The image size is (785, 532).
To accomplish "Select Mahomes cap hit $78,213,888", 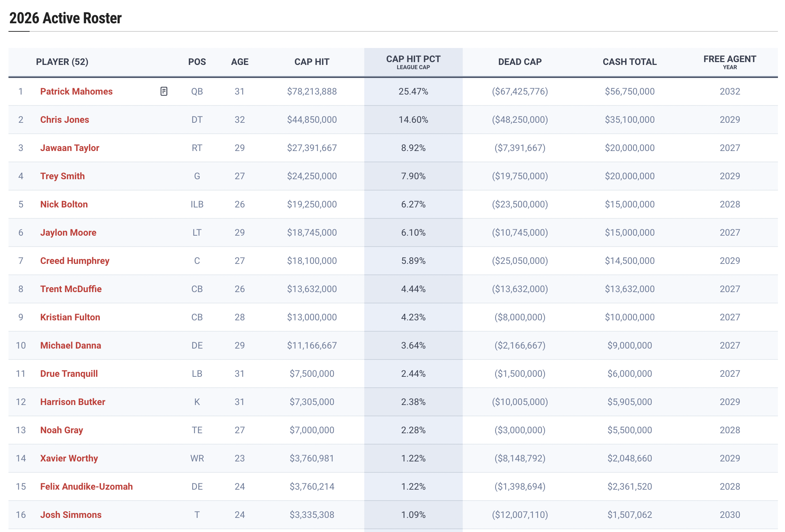I will click(x=312, y=91).
